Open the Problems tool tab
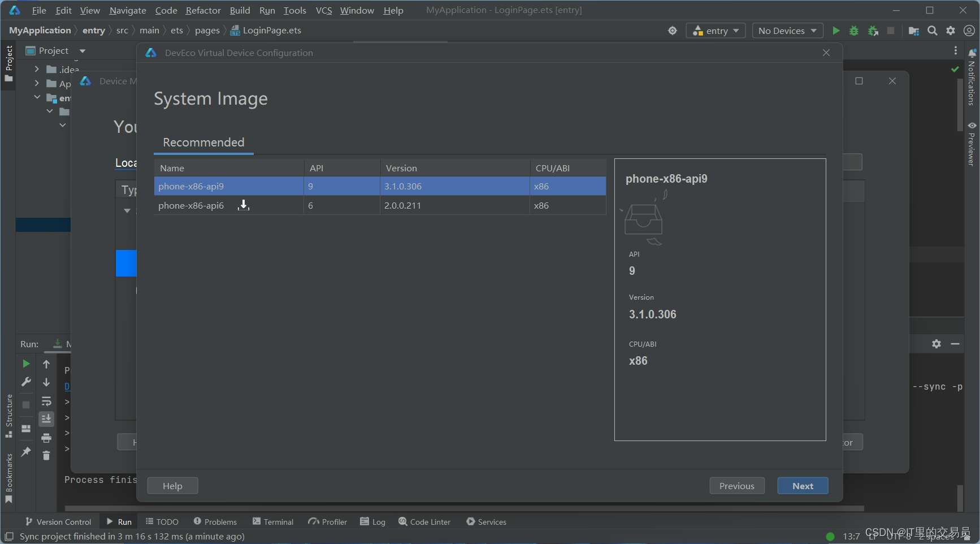 pyautogui.click(x=215, y=522)
